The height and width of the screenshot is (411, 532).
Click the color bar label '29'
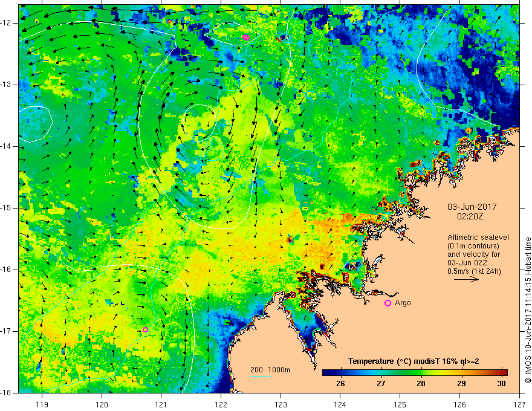pos(461,384)
